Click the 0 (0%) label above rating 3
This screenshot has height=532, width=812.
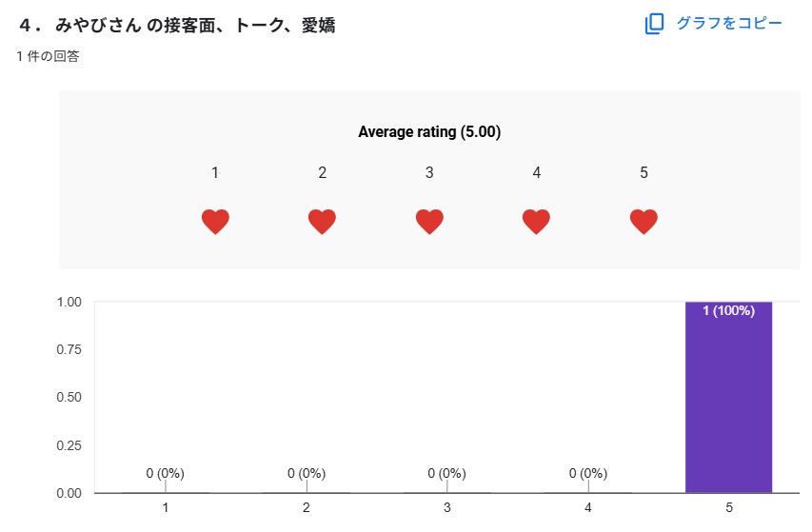click(446, 473)
